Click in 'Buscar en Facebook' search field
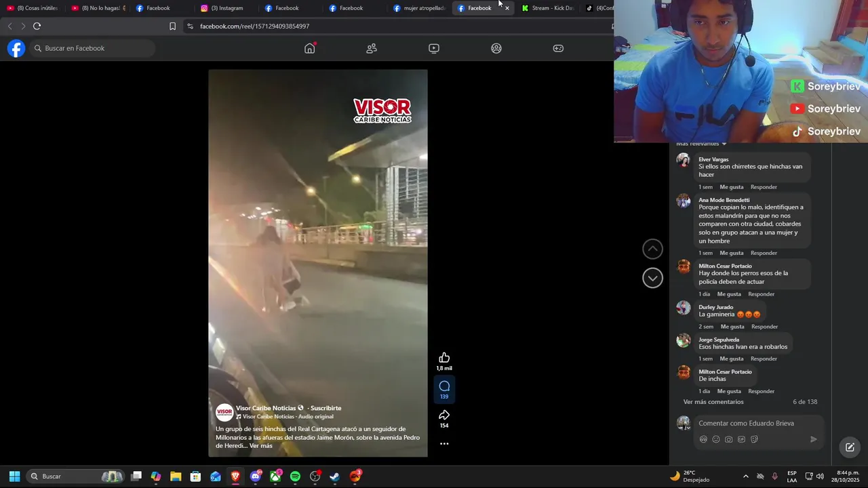Screen dimensions: 868x488 pyautogui.click(x=92, y=48)
